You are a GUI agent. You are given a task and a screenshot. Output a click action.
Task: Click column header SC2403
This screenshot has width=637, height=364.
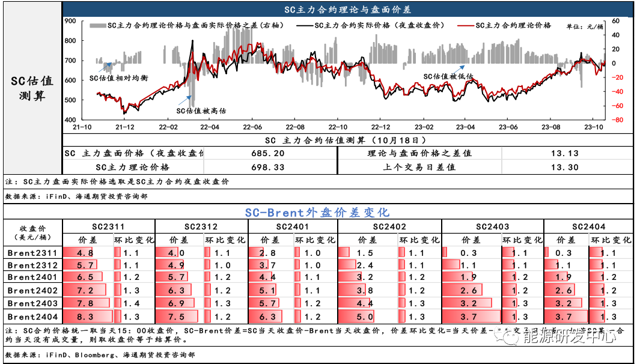pyautogui.click(x=492, y=226)
